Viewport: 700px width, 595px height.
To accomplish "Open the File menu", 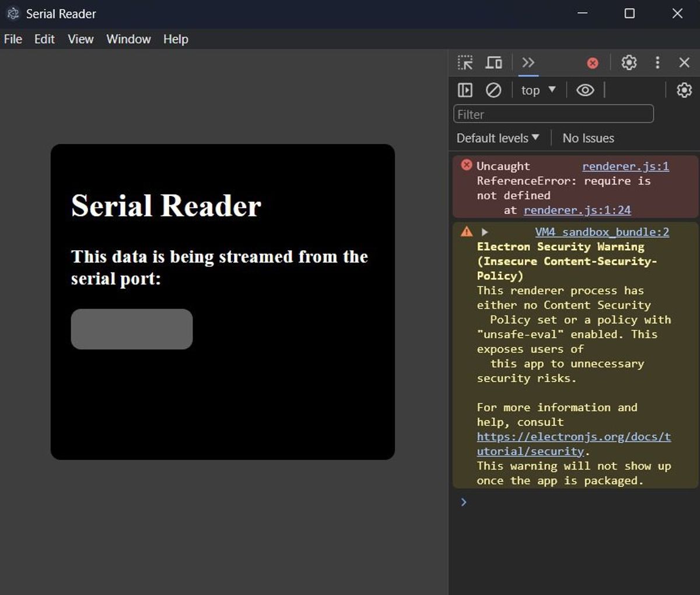I will click(x=13, y=39).
